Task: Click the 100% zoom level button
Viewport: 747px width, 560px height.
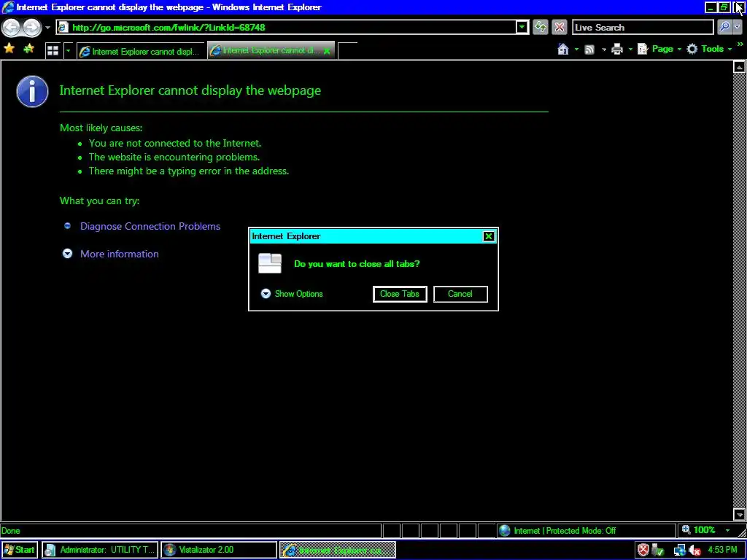Action: pyautogui.click(x=699, y=530)
